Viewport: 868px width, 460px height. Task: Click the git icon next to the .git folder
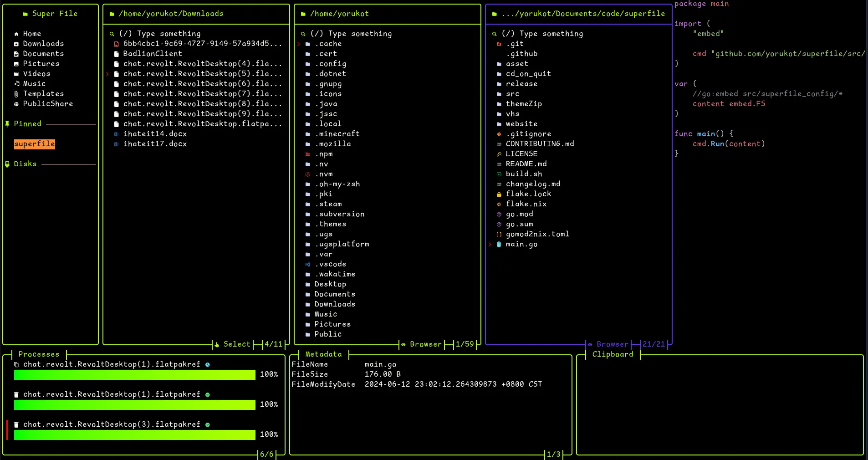499,44
